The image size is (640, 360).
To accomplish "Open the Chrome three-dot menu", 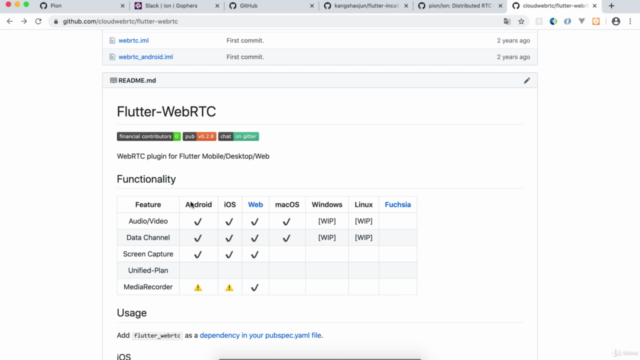I will click(630, 21).
